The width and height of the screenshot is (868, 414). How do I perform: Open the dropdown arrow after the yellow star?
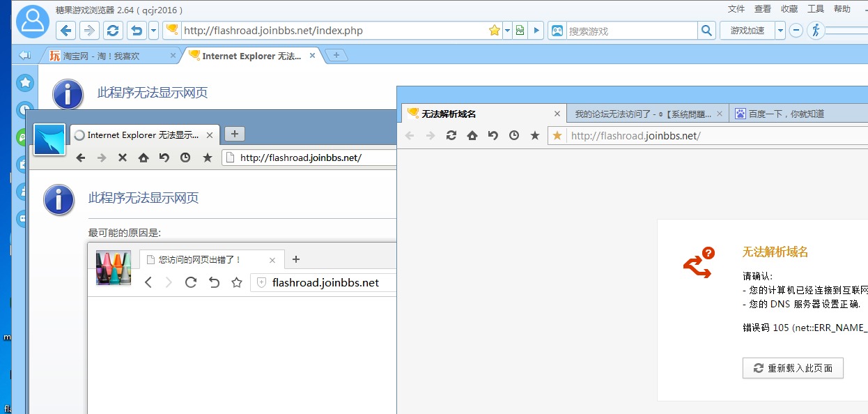[507, 31]
